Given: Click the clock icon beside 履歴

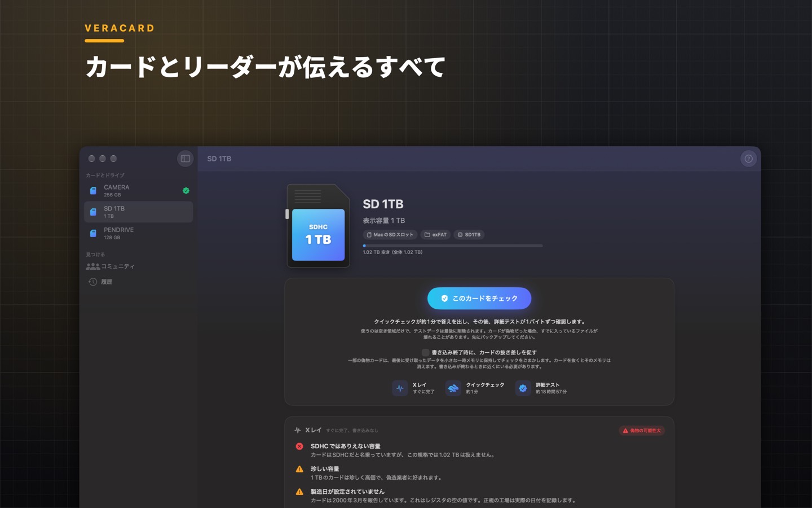Looking at the screenshot, I should tap(93, 282).
